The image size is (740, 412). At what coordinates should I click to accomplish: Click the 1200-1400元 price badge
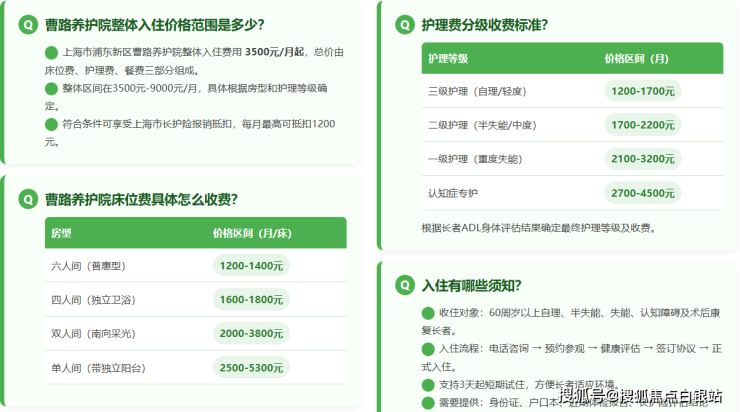251,266
